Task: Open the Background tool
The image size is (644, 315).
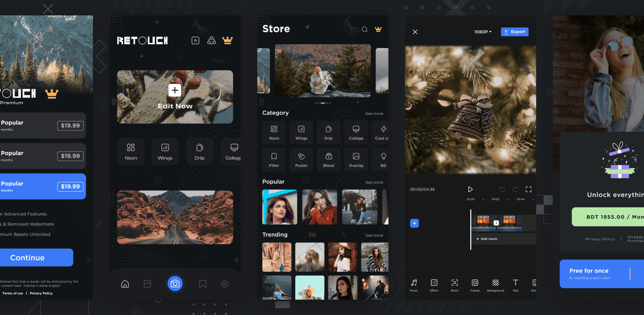Action: (495, 285)
